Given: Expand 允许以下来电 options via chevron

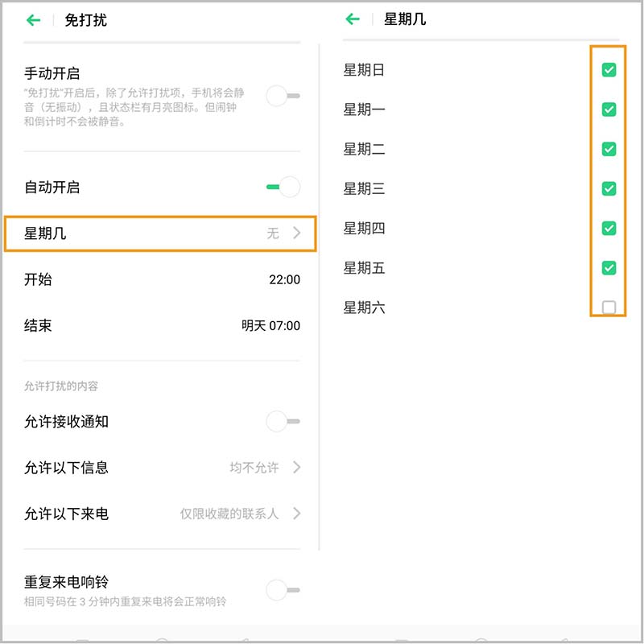Looking at the screenshot, I should point(296,514).
